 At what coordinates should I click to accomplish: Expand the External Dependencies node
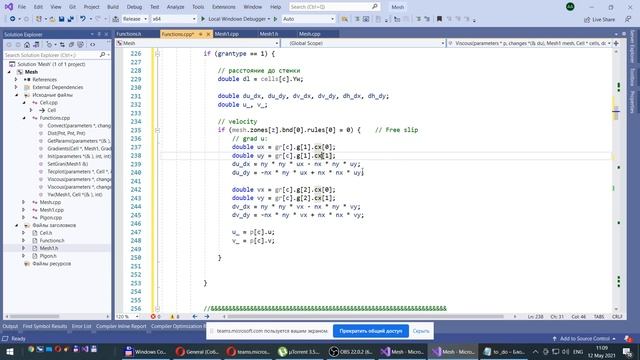(16, 87)
